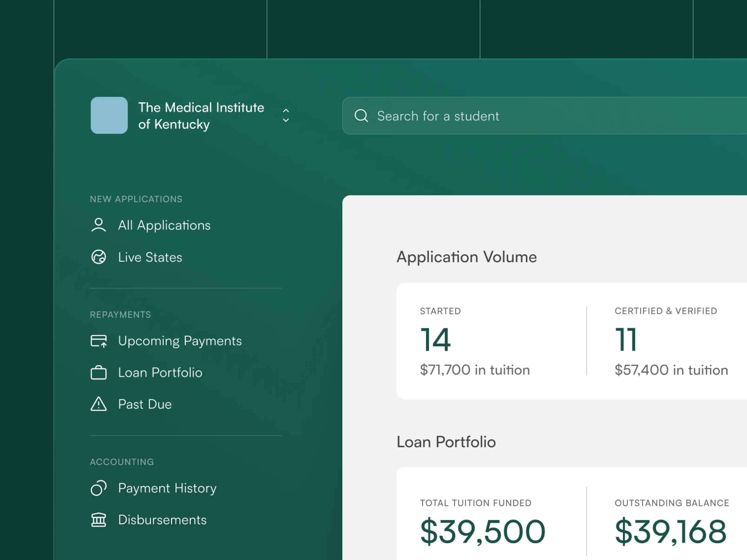Expand the institute switcher chevrons
Image resolution: width=747 pixels, height=560 pixels.
click(x=286, y=115)
